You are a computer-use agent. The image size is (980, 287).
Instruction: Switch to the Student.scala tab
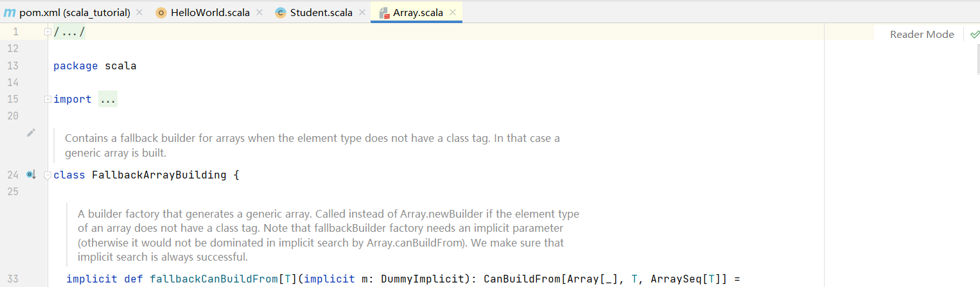click(x=320, y=13)
